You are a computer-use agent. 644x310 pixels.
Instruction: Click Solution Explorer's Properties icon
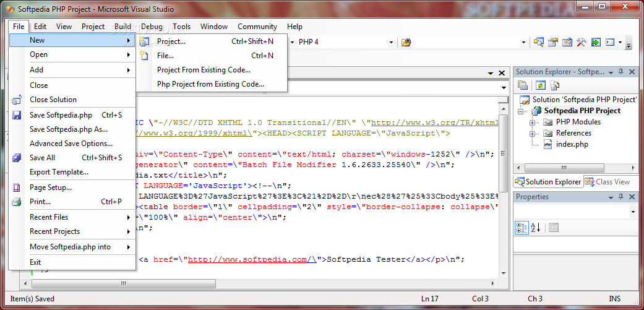522,85
